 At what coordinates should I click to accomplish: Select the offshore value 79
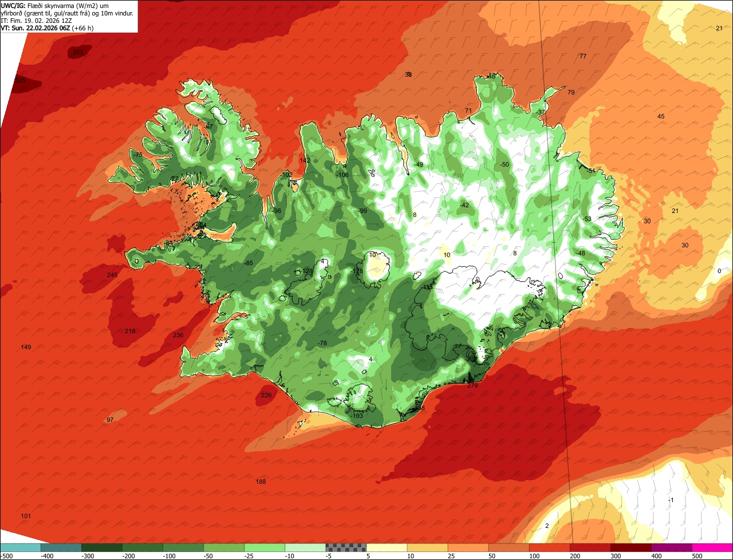pos(570,92)
